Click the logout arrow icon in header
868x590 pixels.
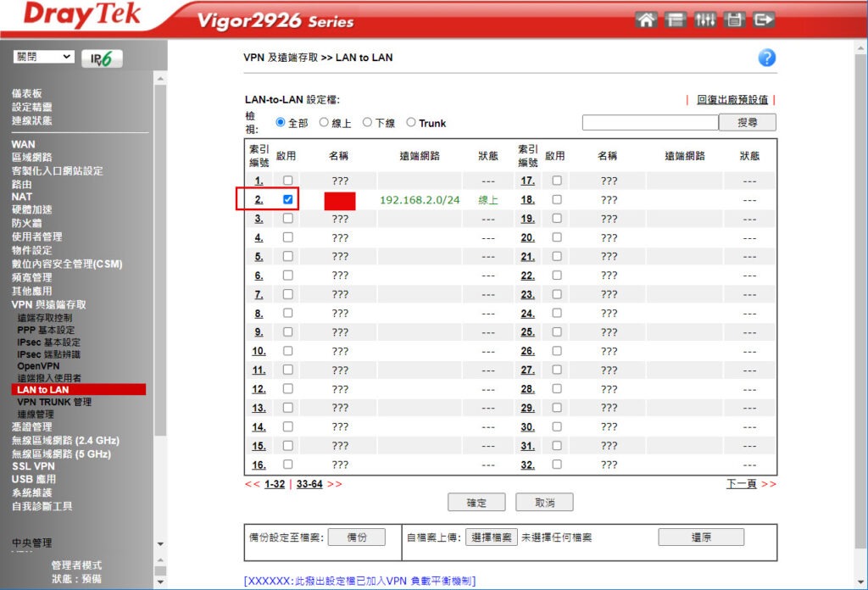click(x=764, y=20)
